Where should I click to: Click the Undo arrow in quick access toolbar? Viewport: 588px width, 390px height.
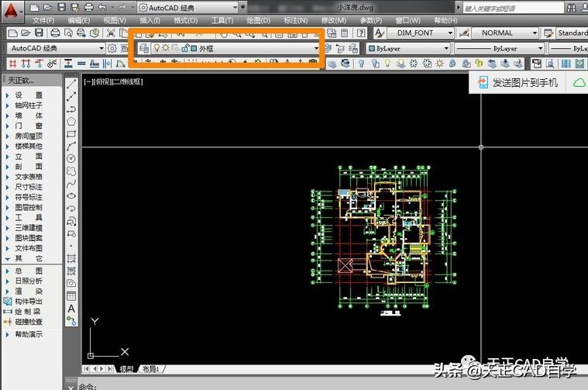click(102, 7)
